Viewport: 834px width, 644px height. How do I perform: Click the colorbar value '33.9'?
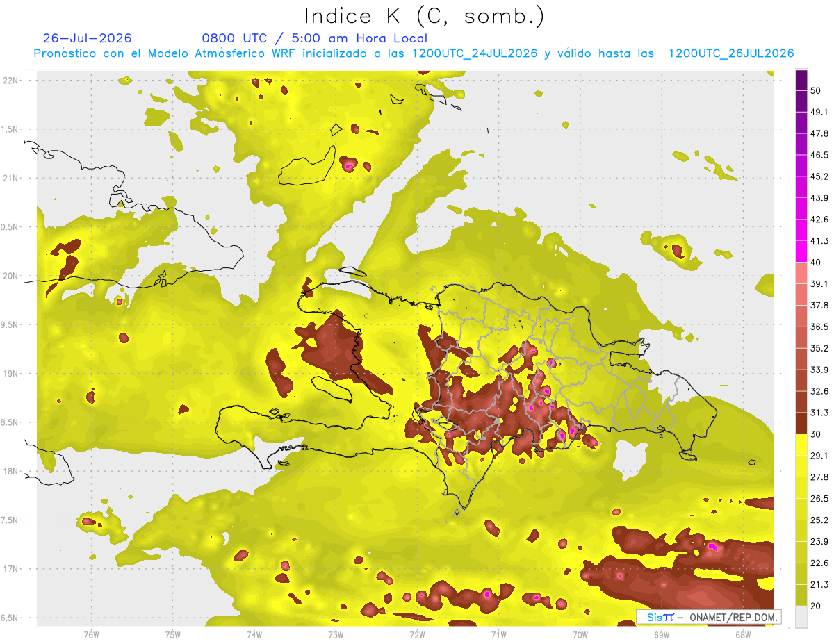pos(819,370)
